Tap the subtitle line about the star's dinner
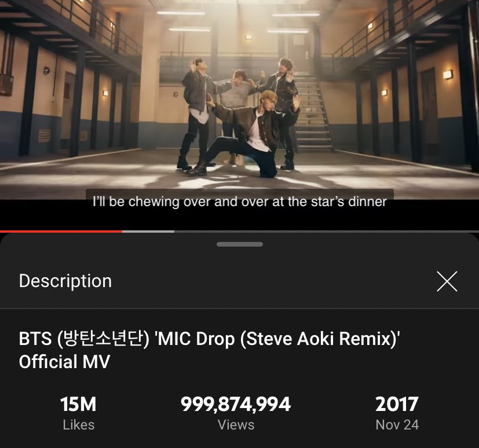Viewport: 479px width, 448px height. pos(240,202)
